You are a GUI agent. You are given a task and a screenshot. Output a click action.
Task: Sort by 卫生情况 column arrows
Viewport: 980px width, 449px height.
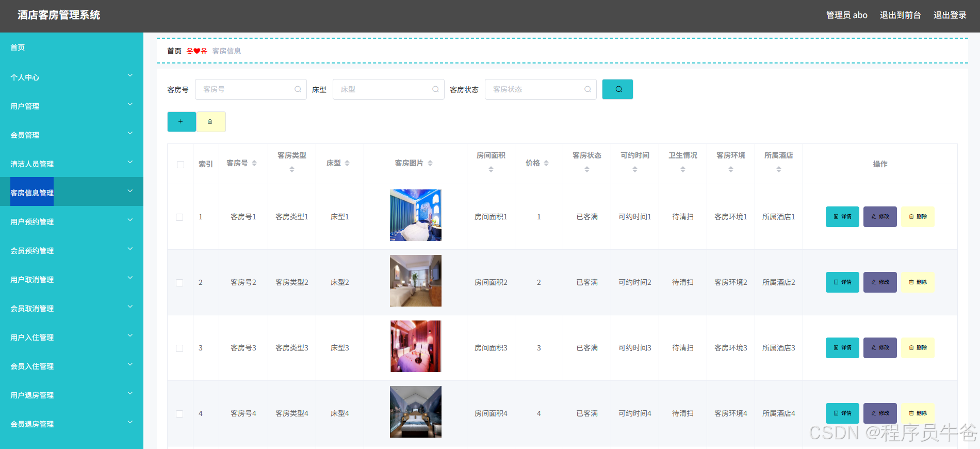tap(683, 169)
